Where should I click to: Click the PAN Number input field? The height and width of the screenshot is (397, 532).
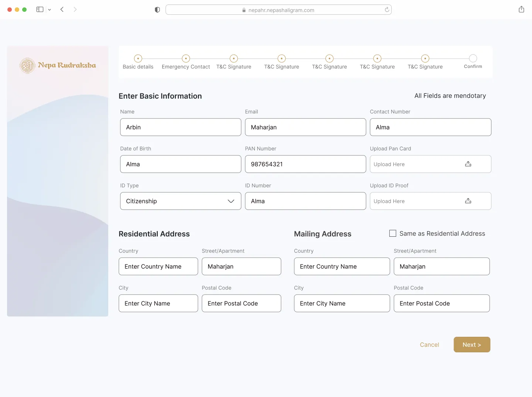coord(305,164)
